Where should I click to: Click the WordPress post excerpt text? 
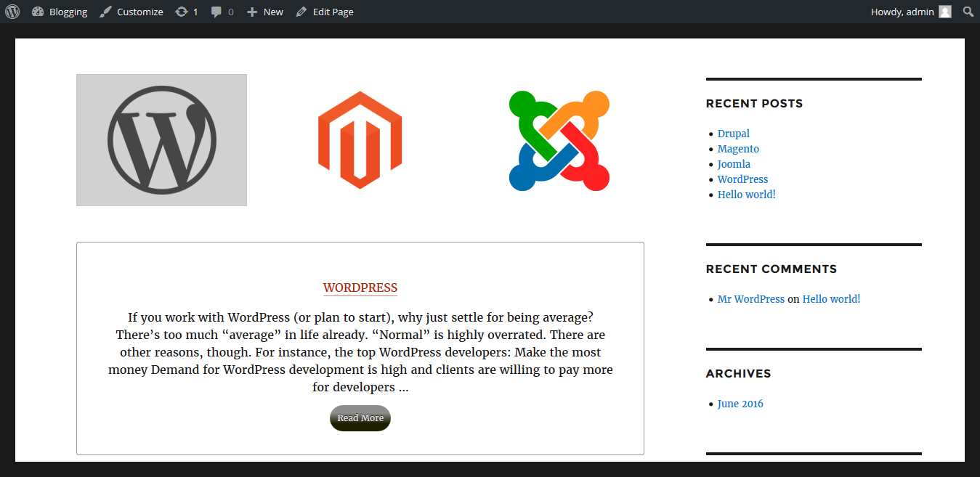(x=360, y=353)
